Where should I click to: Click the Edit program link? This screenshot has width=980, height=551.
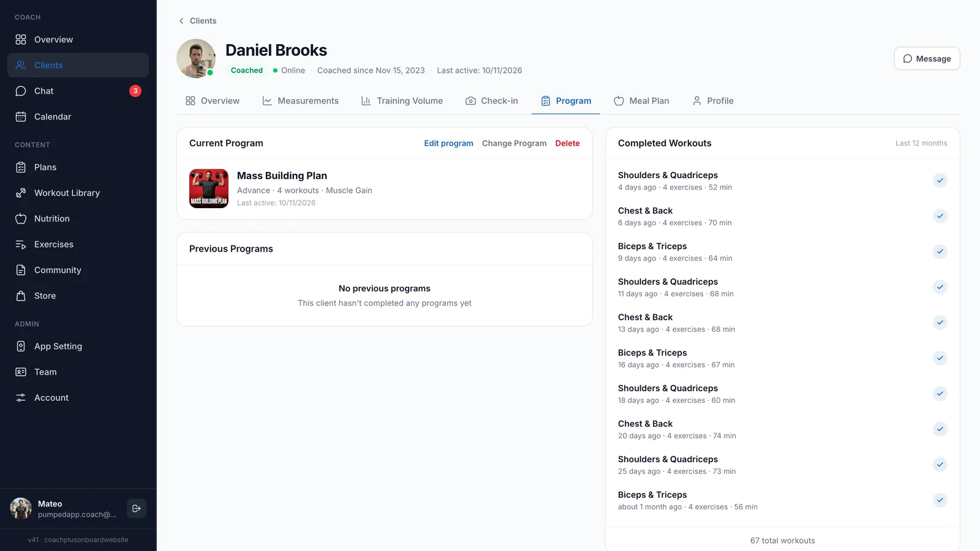click(x=448, y=143)
